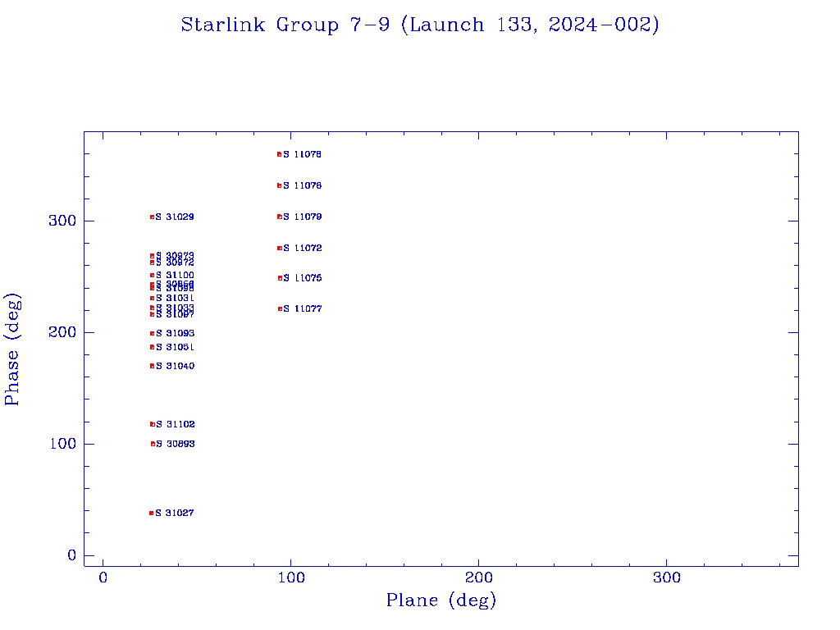Select the red data point for S 31027

[151, 513]
